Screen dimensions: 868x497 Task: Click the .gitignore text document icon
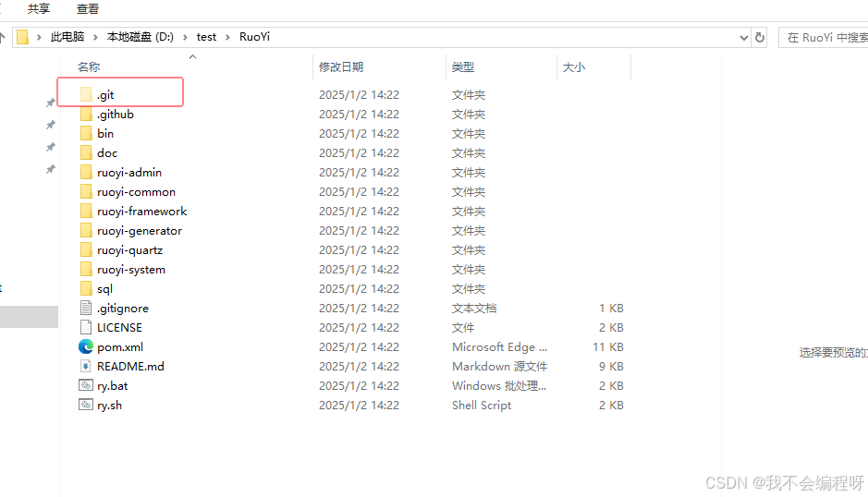click(x=86, y=308)
